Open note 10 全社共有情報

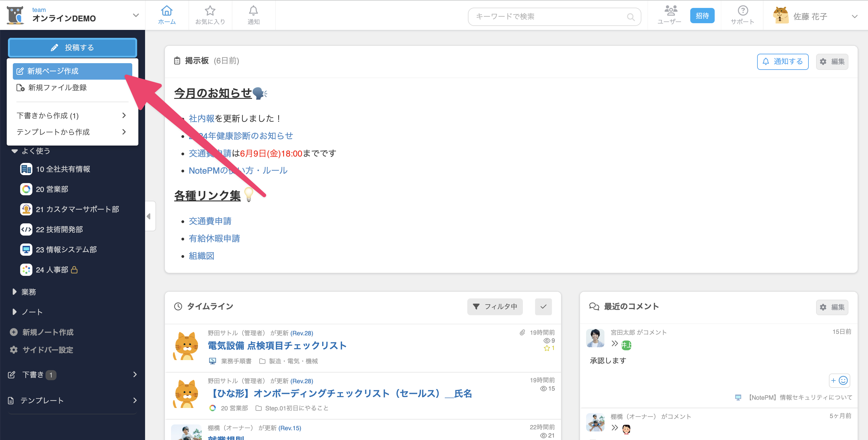(x=55, y=169)
